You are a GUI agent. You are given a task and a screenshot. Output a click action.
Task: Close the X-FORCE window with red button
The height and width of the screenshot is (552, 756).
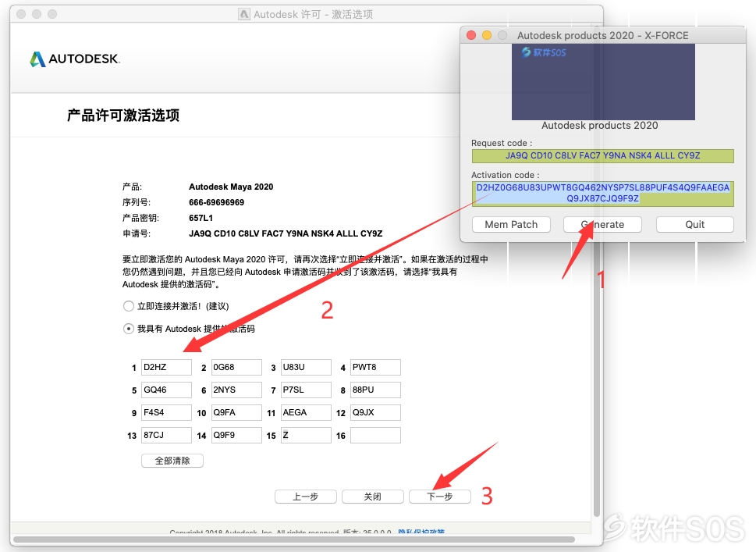pos(471,35)
